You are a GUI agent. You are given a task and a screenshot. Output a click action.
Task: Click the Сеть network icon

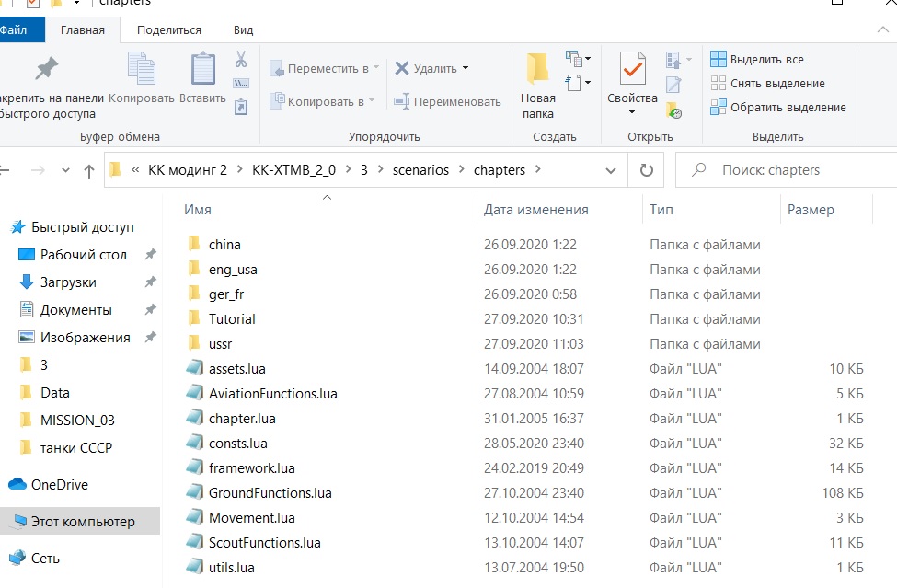click(x=17, y=557)
